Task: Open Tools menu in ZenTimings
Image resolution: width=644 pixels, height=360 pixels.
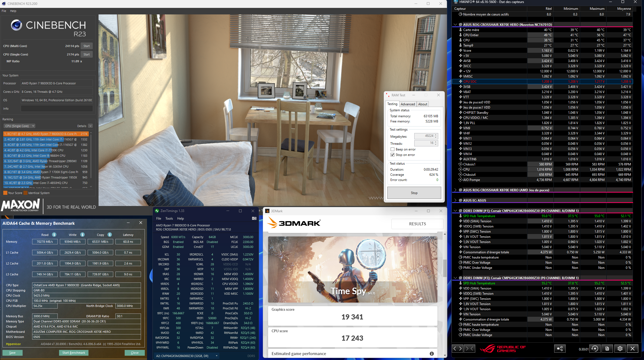Action: [x=169, y=219]
